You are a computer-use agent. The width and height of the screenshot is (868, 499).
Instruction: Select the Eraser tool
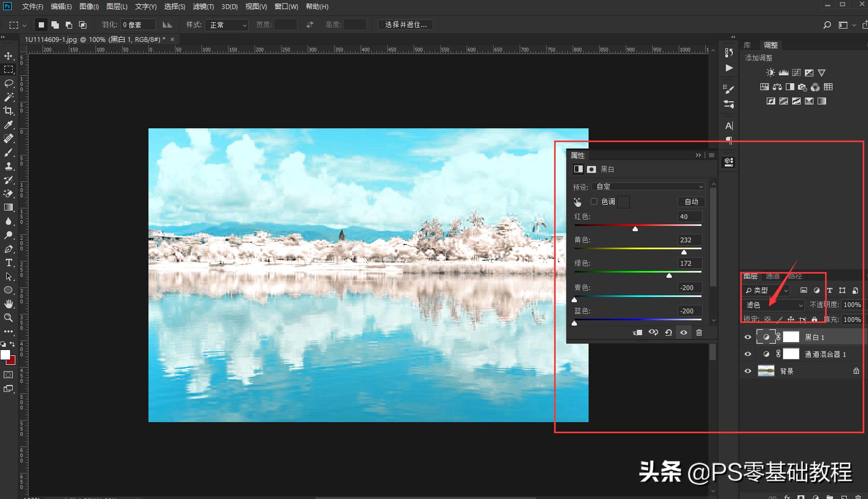click(8, 194)
